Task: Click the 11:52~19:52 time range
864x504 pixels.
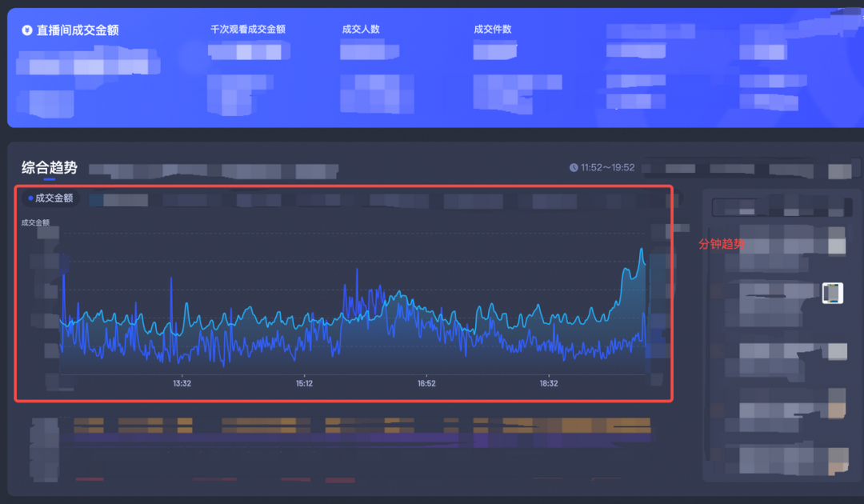Action: tap(608, 167)
